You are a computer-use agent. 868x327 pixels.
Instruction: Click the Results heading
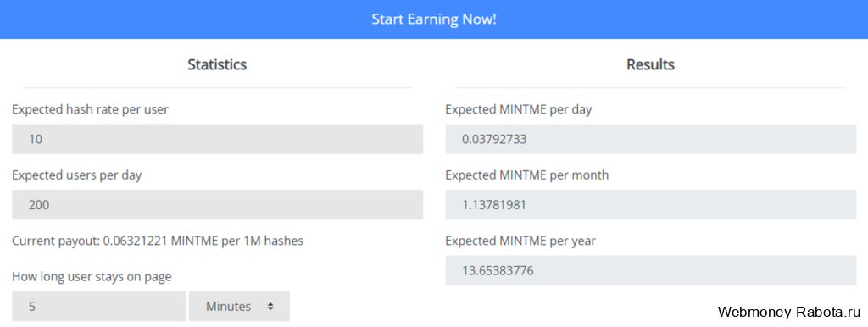coord(650,64)
